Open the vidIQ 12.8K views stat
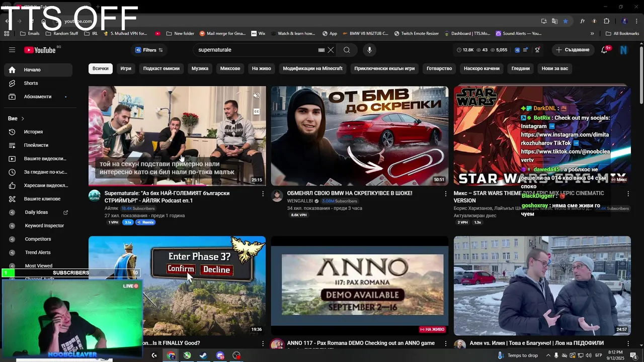This screenshot has height=362, width=644. click(465, 50)
